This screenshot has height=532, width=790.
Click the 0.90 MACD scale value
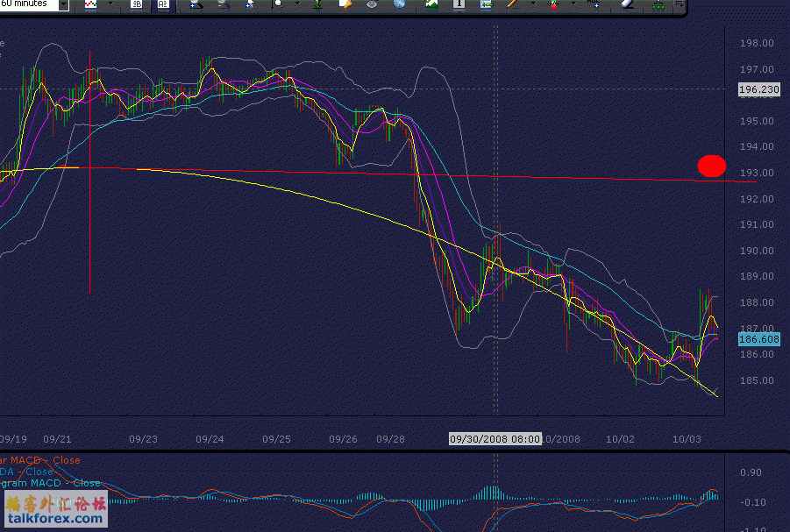pos(751,472)
